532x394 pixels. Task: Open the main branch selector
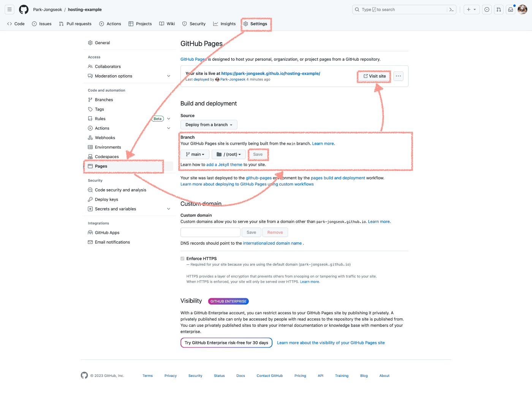point(195,154)
